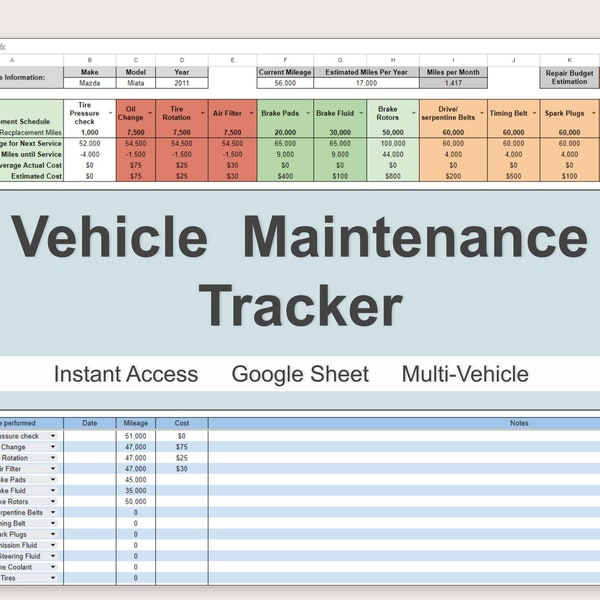Select the Year cell containing 2011

click(182, 83)
